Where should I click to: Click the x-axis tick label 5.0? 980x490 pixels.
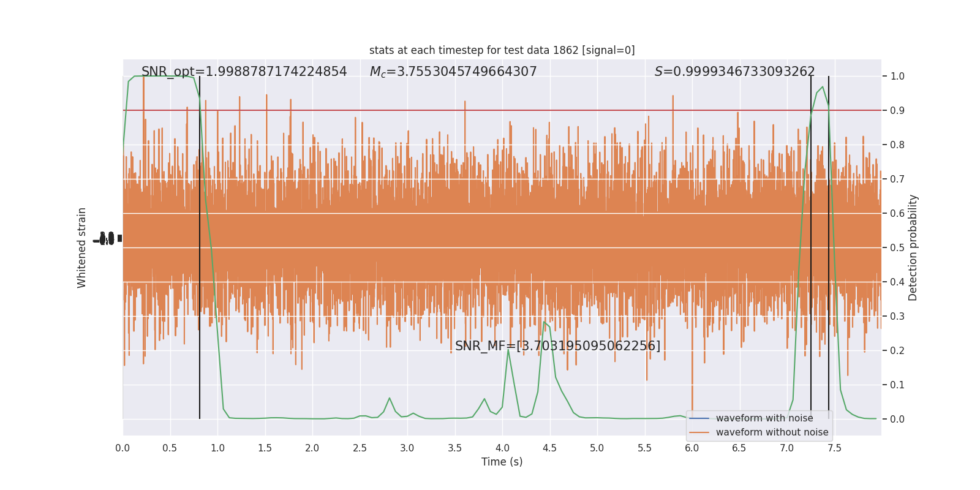point(597,448)
